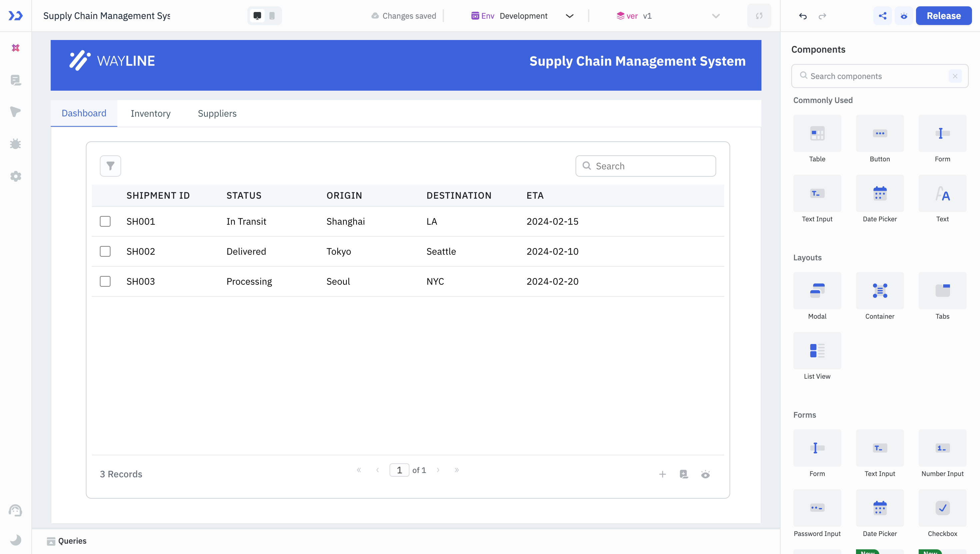Click the filter funnel icon in table
Viewport: 980px width, 554px height.
110,166
